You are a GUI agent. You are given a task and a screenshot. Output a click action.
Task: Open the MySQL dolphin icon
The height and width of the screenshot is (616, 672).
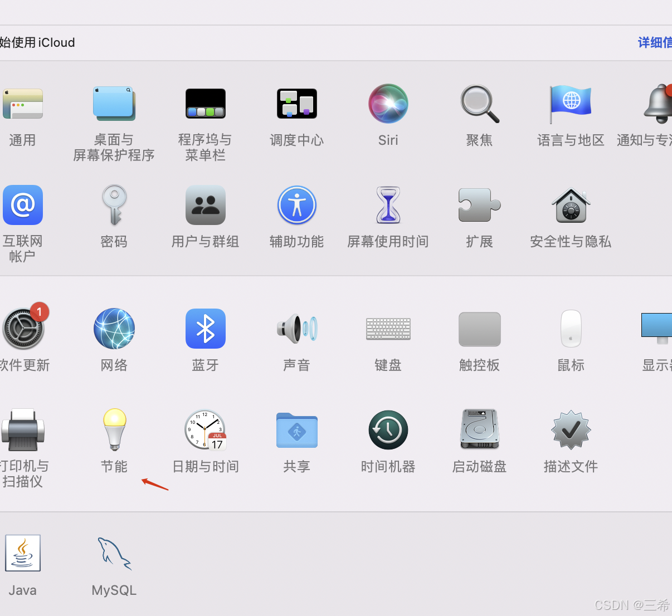114,554
